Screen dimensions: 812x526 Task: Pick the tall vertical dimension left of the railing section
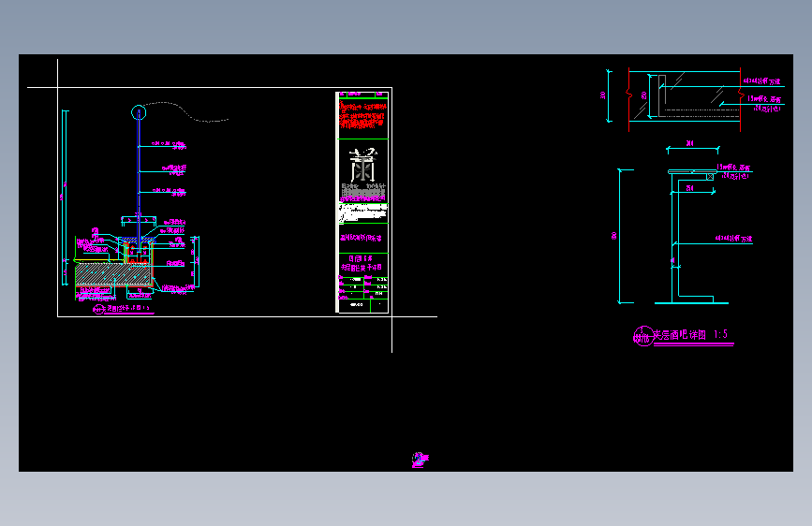pyautogui.click(x=65, y=197)
